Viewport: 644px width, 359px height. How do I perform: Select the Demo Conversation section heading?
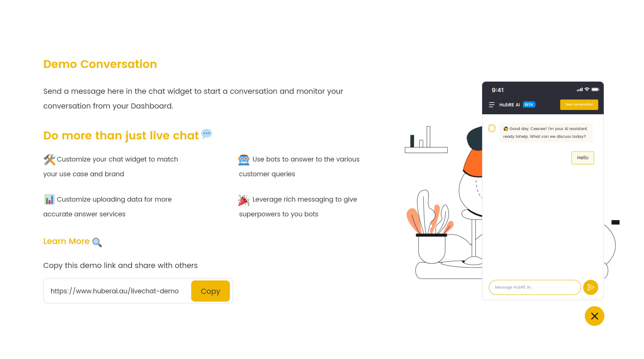coord(100,64)
